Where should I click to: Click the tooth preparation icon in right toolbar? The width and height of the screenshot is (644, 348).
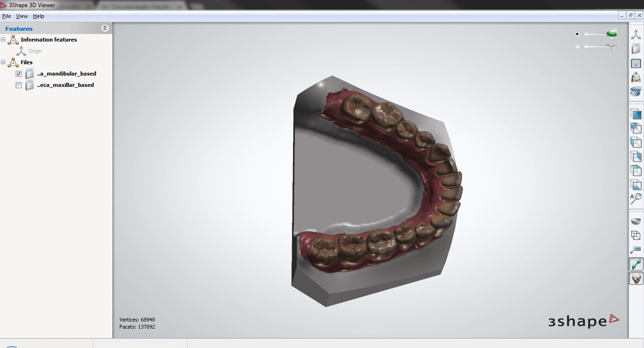pyautogui.click(x=636, y=77)
